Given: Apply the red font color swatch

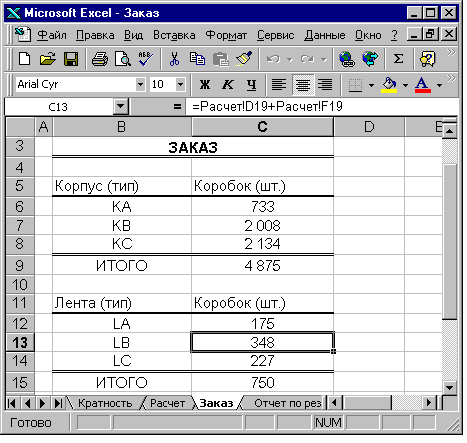Looking at the screenshot, I should [423, 85].
